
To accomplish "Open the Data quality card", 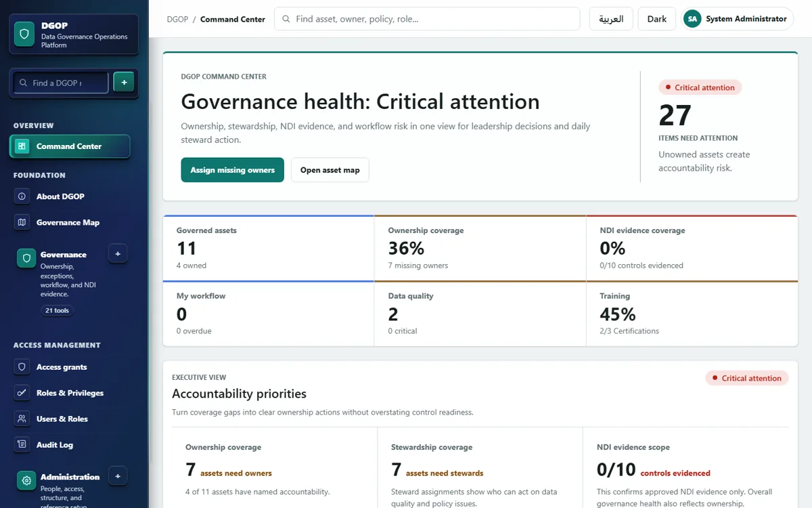I will coord(480,314).
